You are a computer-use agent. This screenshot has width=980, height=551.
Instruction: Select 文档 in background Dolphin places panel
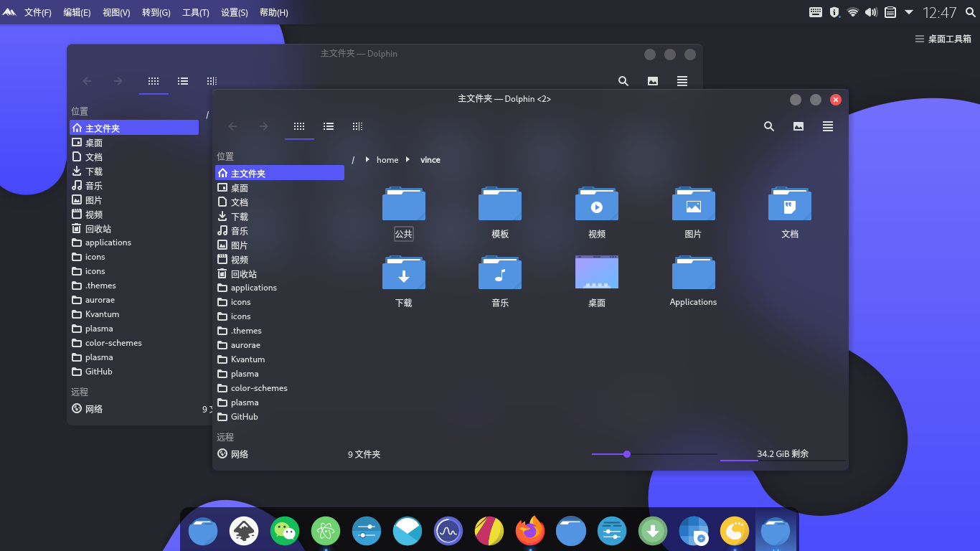[x=134, y=156]
